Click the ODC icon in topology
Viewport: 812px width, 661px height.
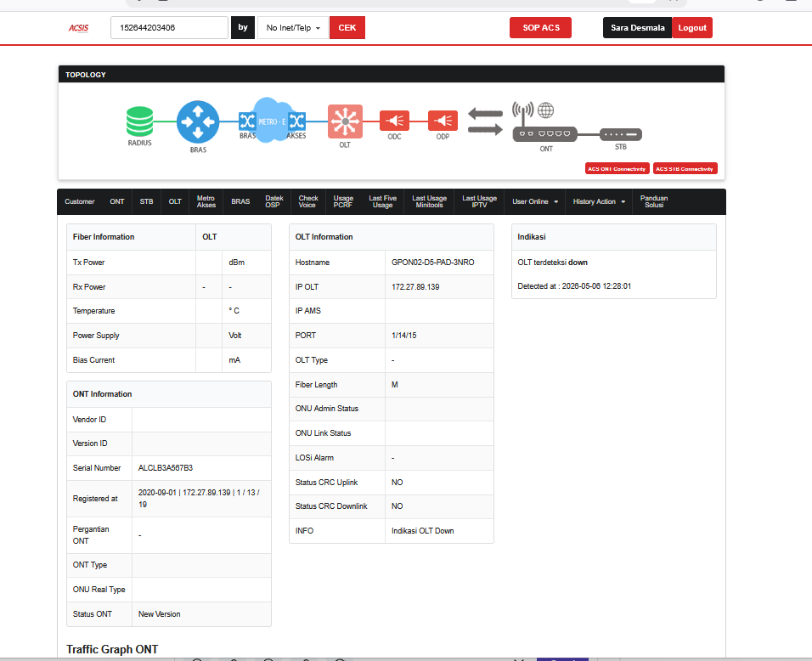coord(395,121)
